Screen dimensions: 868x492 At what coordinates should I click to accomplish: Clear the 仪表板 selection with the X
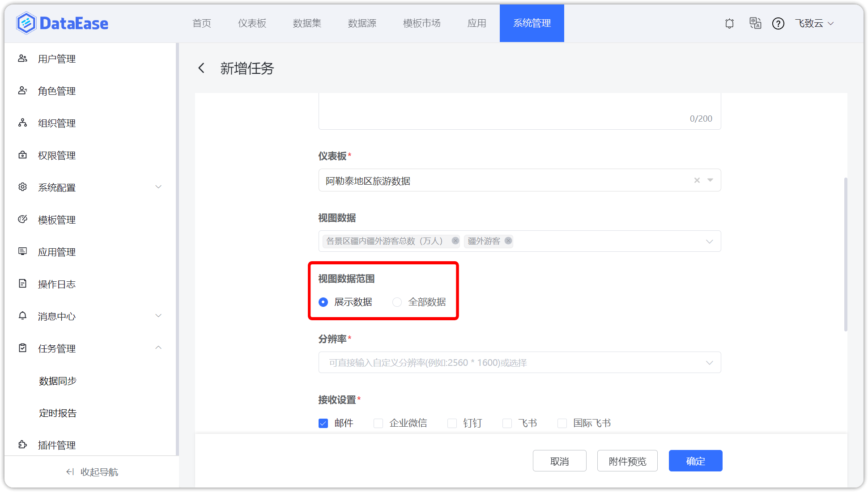pyautogui.click(x=697, y=180)
